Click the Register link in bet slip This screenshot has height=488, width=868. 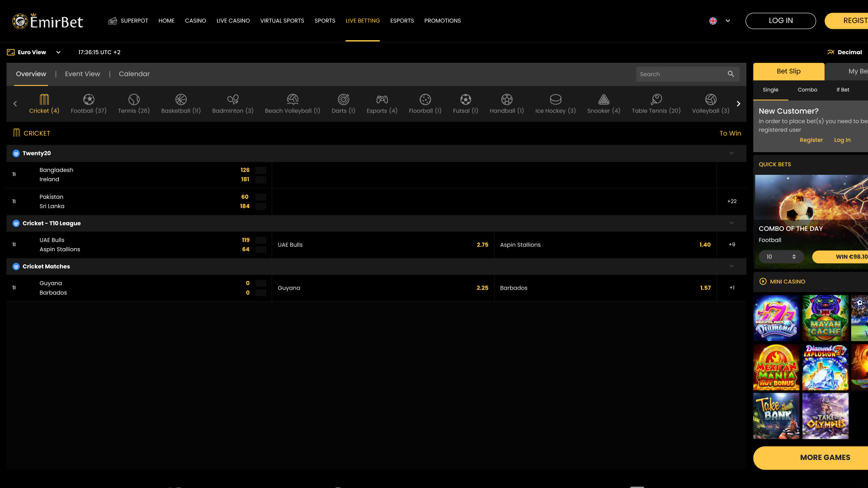pyautogui.click(x=811, y=140)
